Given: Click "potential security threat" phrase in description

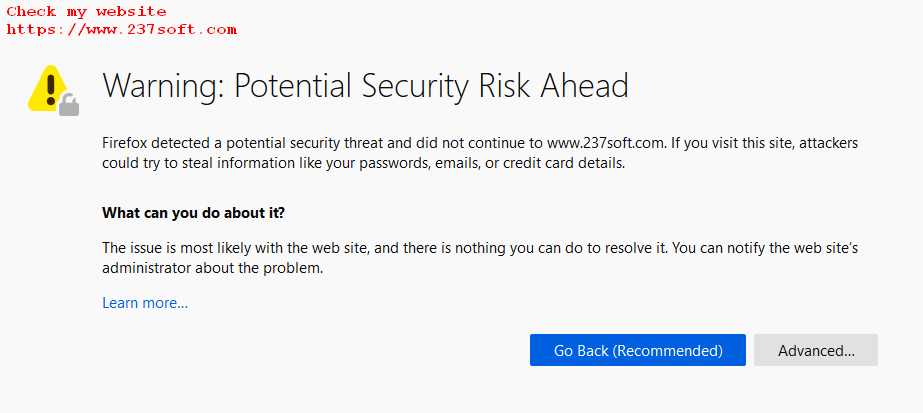Looking at the screenshot, I should (x=306, y=143).
